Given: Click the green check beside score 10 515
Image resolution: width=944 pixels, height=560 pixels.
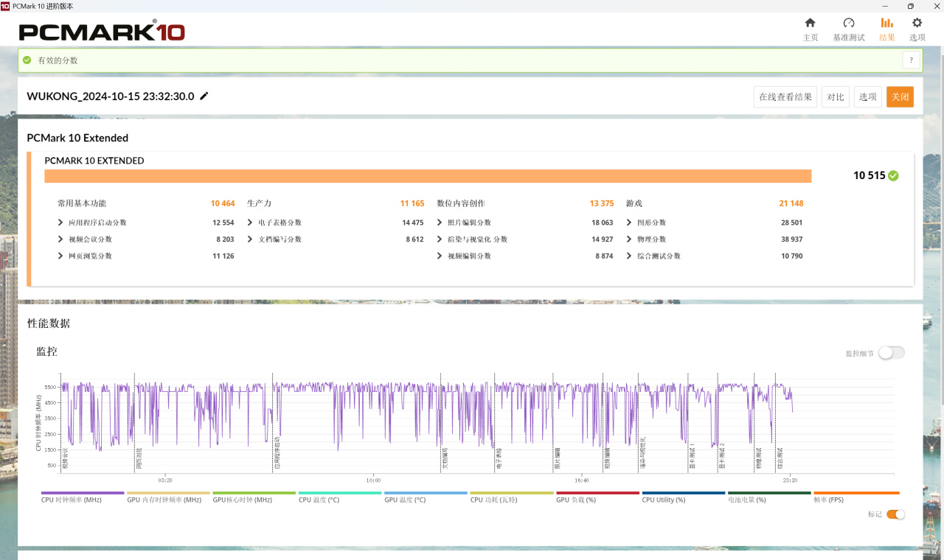Looking at the screenshot, I should pos(893,175).
